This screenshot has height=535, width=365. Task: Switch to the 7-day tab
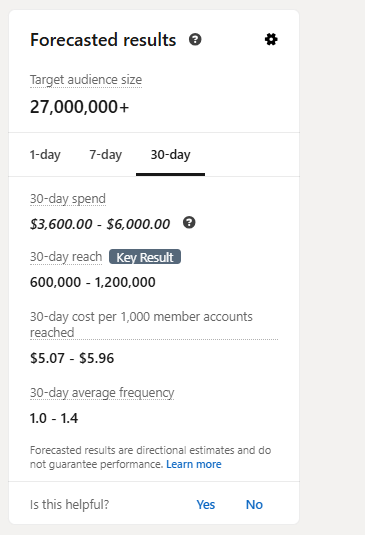[106, 155]
